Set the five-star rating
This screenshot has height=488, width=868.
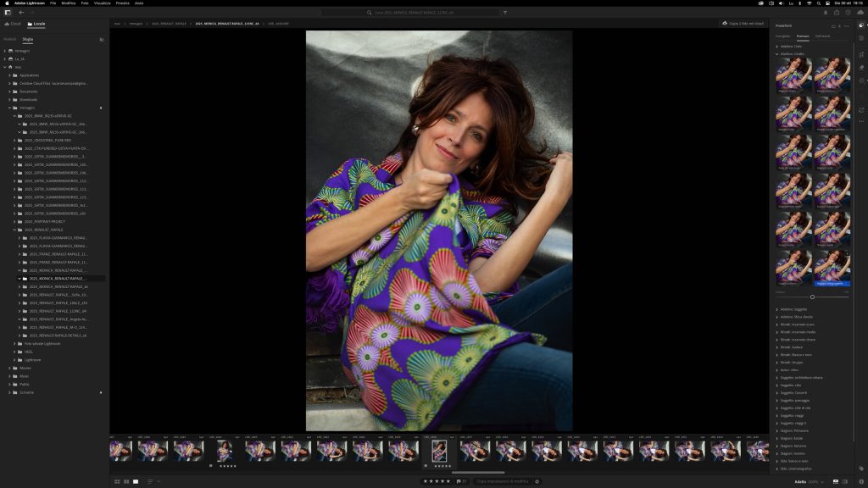437,481
